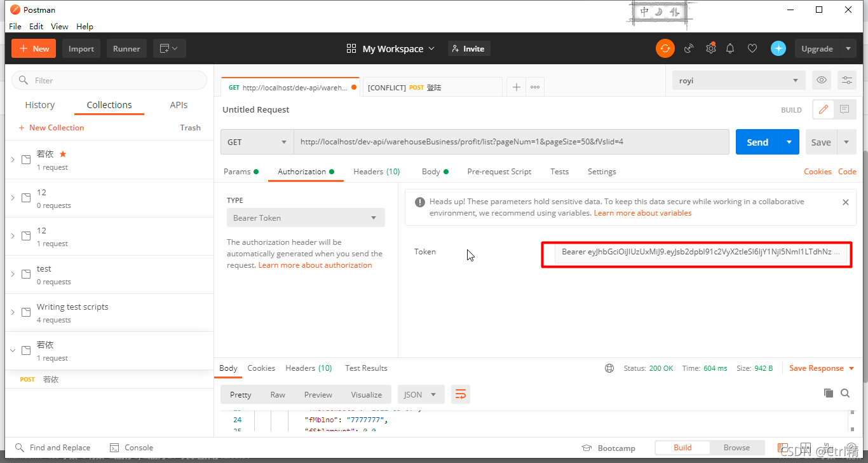Open the Send button dropdown arrow
Image resolution: width=868 pixels, height=463 pixels.
tap(790, 142)
